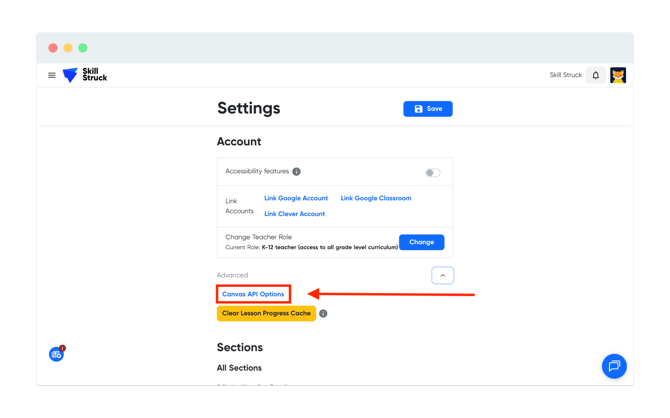The height and width of the screenshot is (418, 670).
Task: Open Canvas API Options
Action: point(253,294)
